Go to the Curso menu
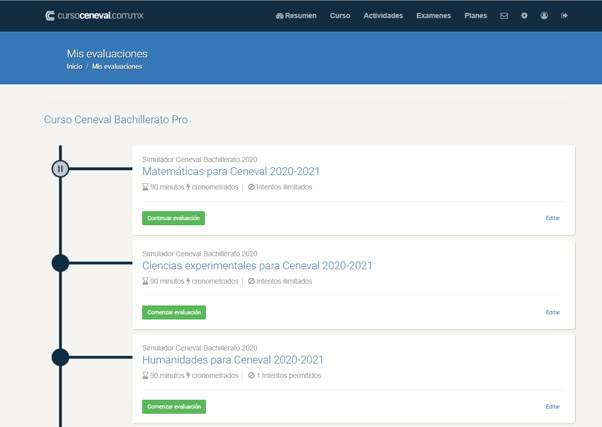 [340, 16]
